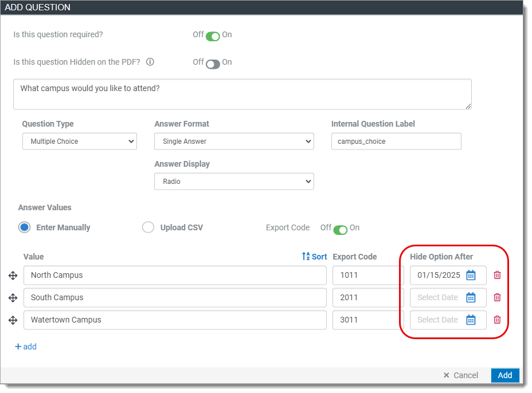Click the Internal Question Label field
Image resolution: width=532 pixels, height=393 pixels.
(396, 142)
